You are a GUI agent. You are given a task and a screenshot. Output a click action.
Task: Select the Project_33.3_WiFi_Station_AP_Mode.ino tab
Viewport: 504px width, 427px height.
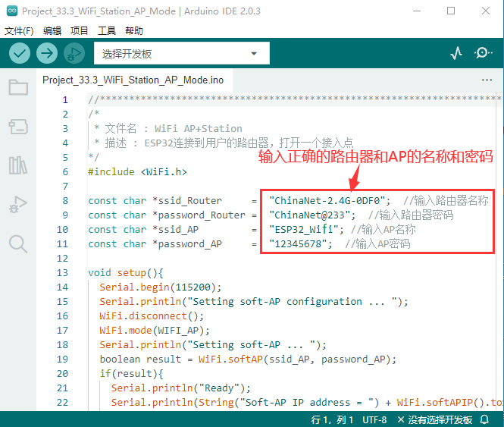tap(133, 80)
